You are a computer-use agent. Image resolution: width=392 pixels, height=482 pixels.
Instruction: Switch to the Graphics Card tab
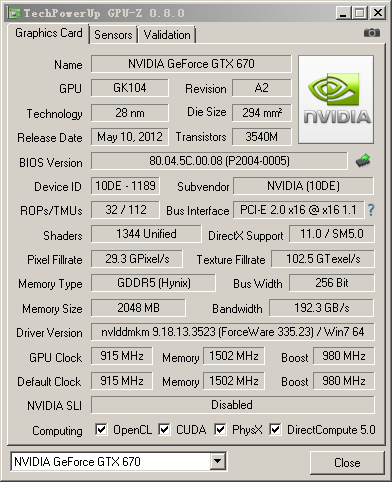[49, 33]
